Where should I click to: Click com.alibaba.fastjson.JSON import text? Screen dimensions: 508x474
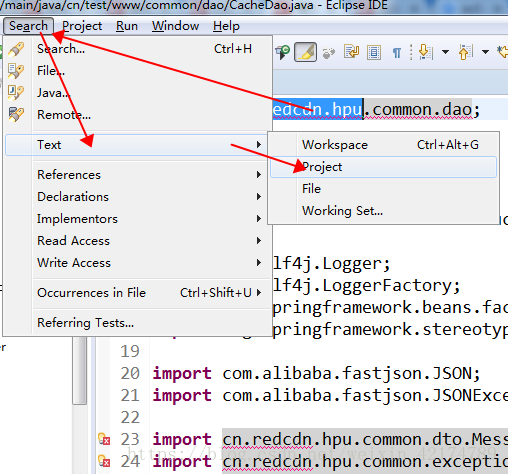pos(351,373)
